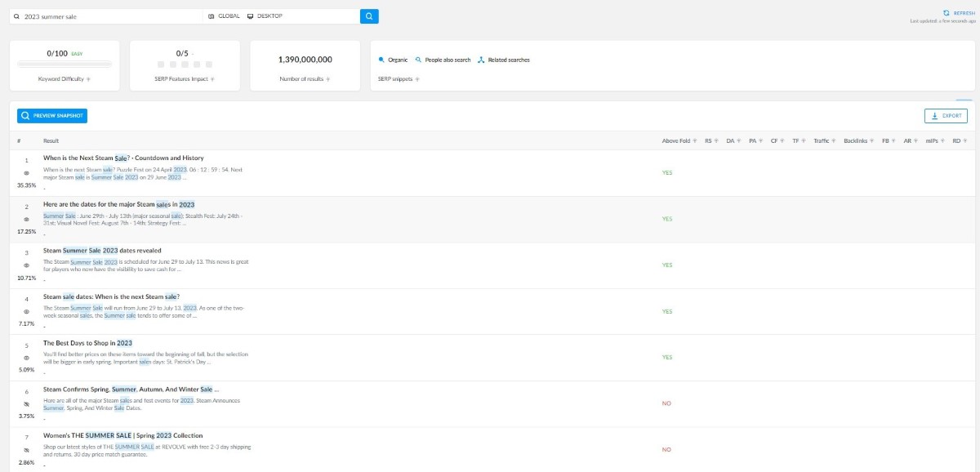980x472 pixels.
Task: Sort by the PA column header
Action: pyautogui.click(x=755, y=140)
